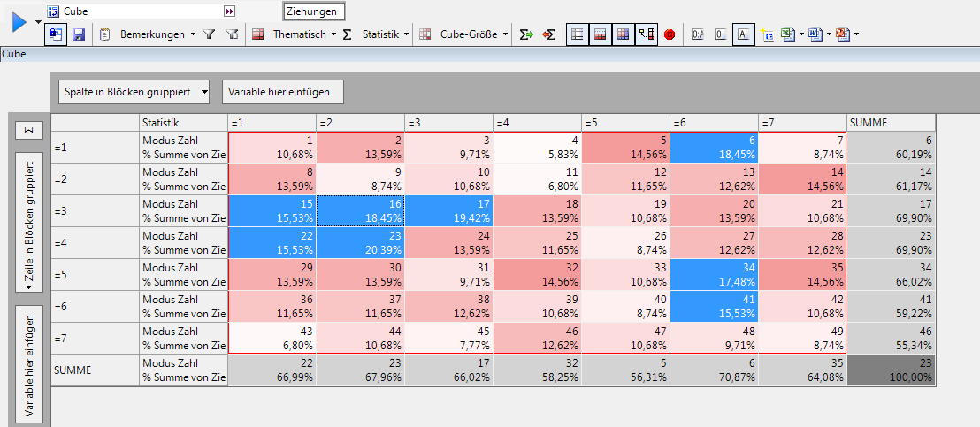Screen dimensions: 980x427
Task: Open the dropdown arrow beside the Run button
Action: point(38,21)
